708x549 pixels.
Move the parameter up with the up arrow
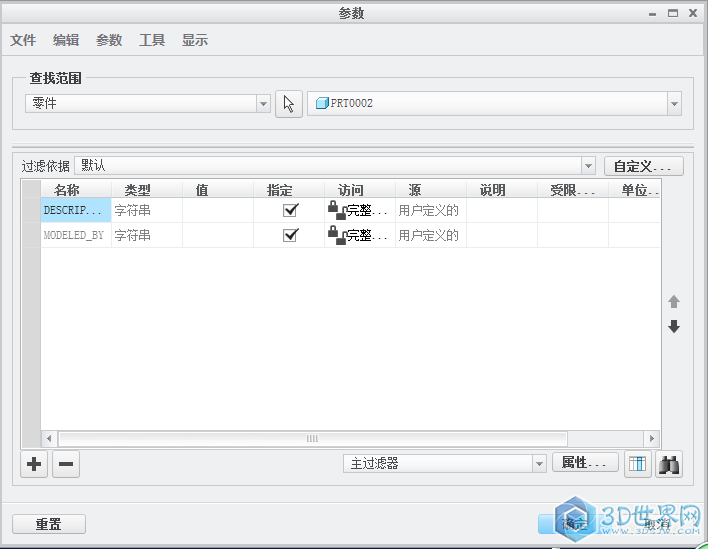click(674, 302)
